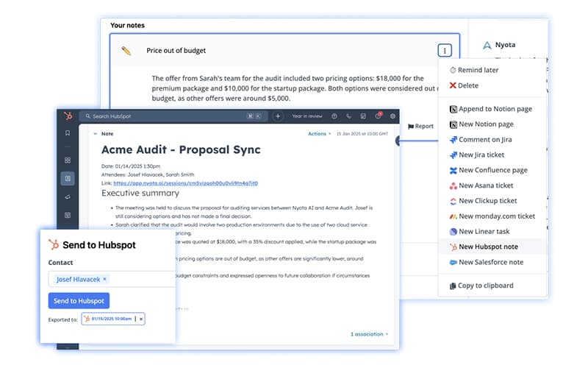Choose Remind later in the context menu

(477, 70)
